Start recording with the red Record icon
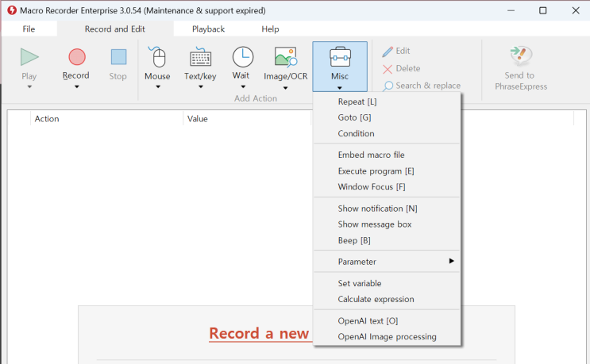590x364 pixels. click(77, 57)
